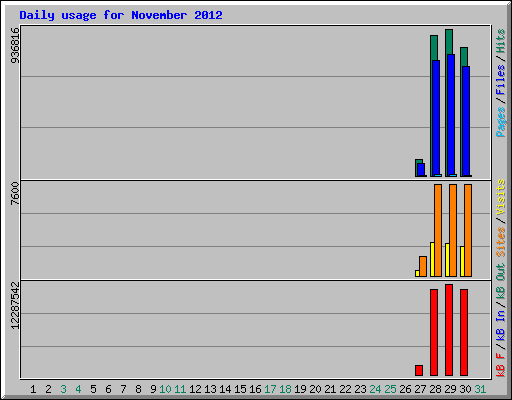Click day number 27 on the axis
This screenshot has width=512, height=400.
(420, 389)
